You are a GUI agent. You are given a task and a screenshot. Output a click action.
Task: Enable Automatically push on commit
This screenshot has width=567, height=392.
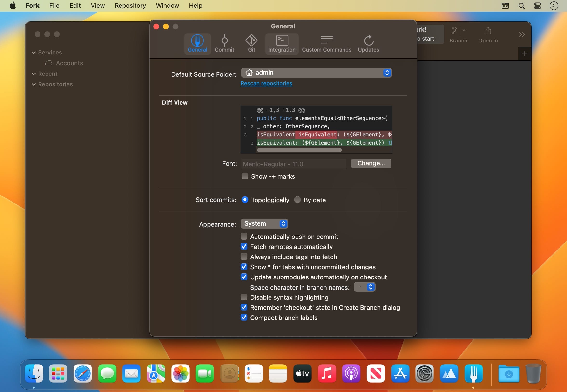tap(244, 237)
